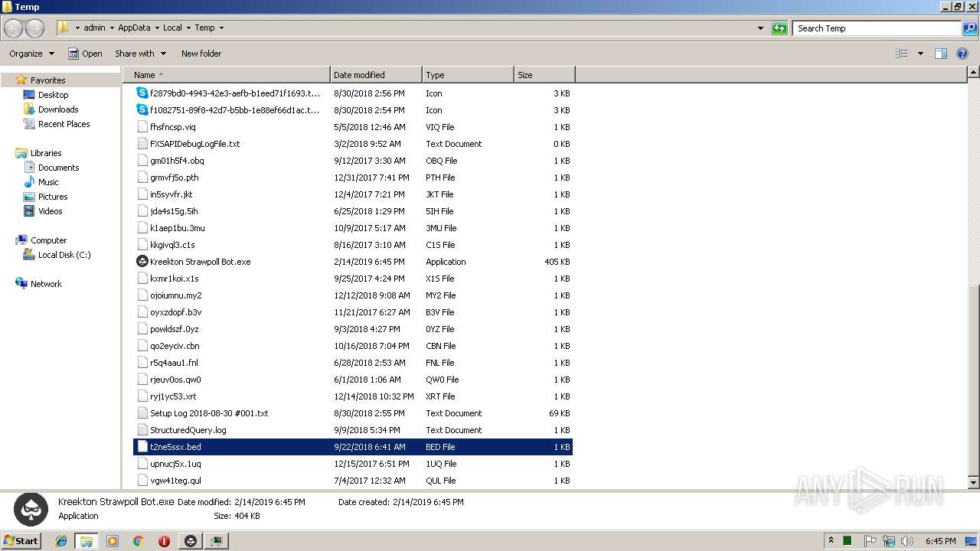The height and width of the screenshot is (551, 980).
Task: Select file ryj1yc53.xrt
Action: [x=353, y=396]
